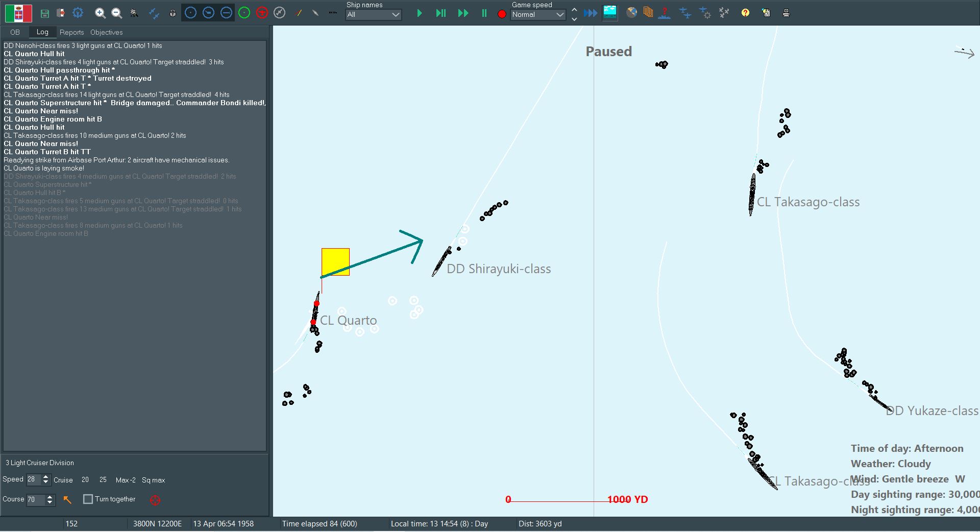Screen dimensions: 980x532
Task: Open help via the yellow question icon
Action: (x=745, y=13)
